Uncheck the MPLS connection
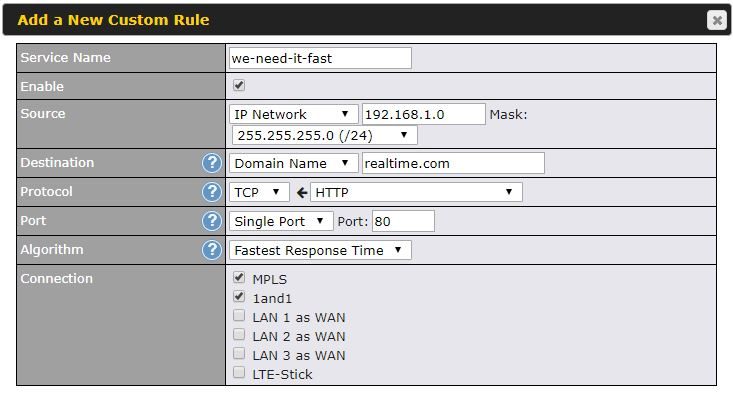 point(239,278)
